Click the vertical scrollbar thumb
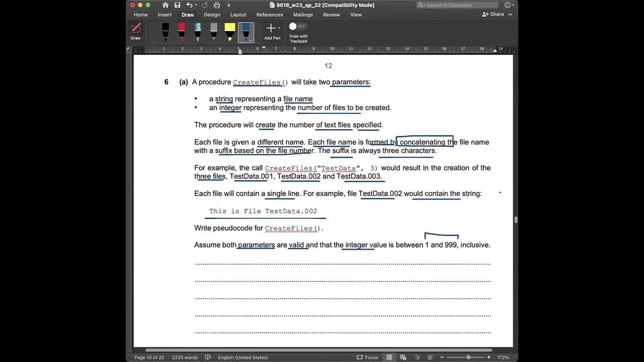 pos(516,220)
